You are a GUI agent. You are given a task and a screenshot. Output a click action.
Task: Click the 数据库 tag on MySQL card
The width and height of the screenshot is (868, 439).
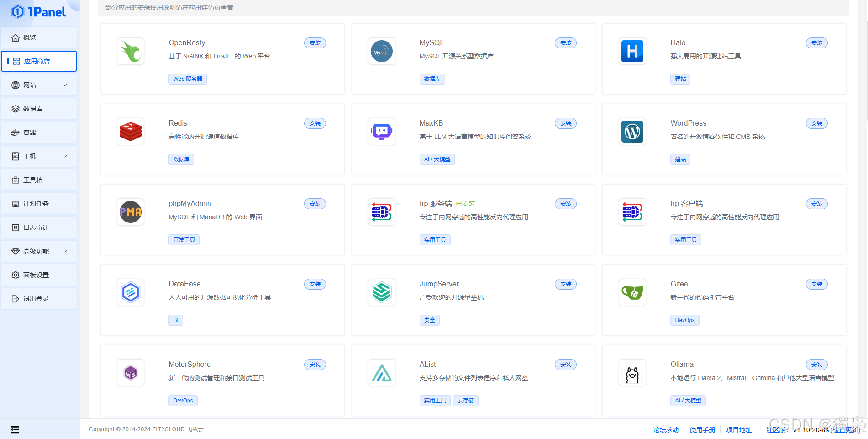click(432, 79)
